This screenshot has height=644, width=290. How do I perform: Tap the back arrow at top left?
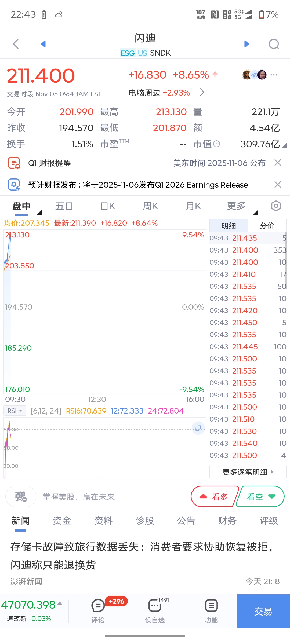tap(16, 44)
